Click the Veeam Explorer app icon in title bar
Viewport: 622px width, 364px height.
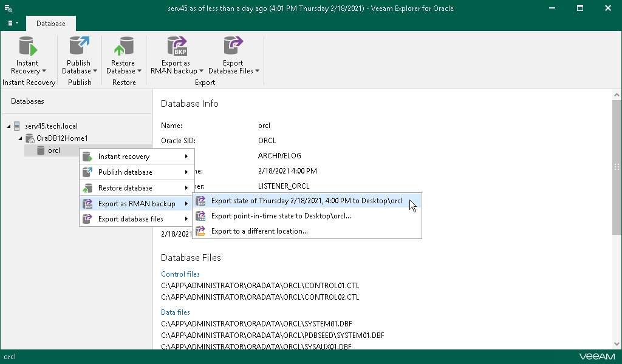(8, 8)
